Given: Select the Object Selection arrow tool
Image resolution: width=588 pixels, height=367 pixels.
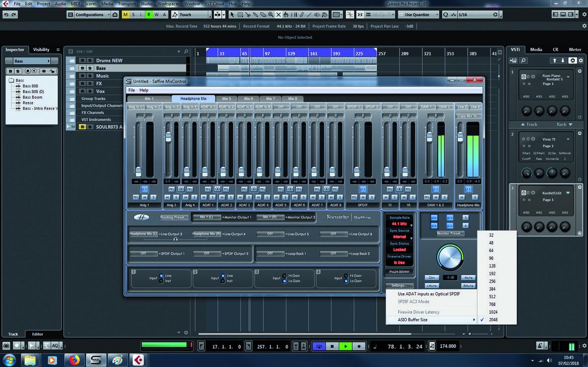Looking at the screenshot, I should click(x=232, y=15).
